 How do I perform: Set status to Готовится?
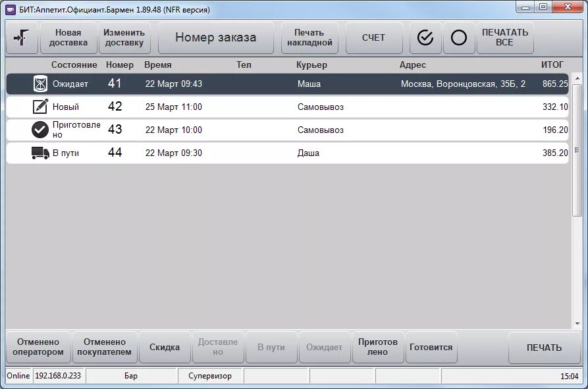tap(431, 347)
